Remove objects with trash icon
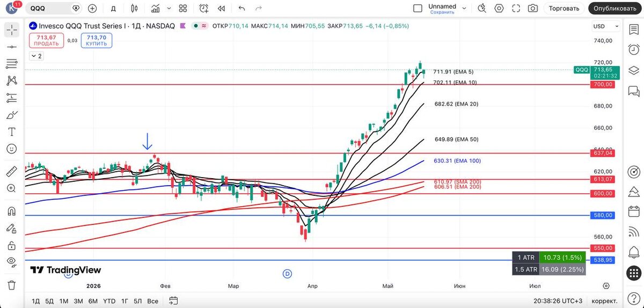This screenshot has height=308, width=644. click(12, 285)
